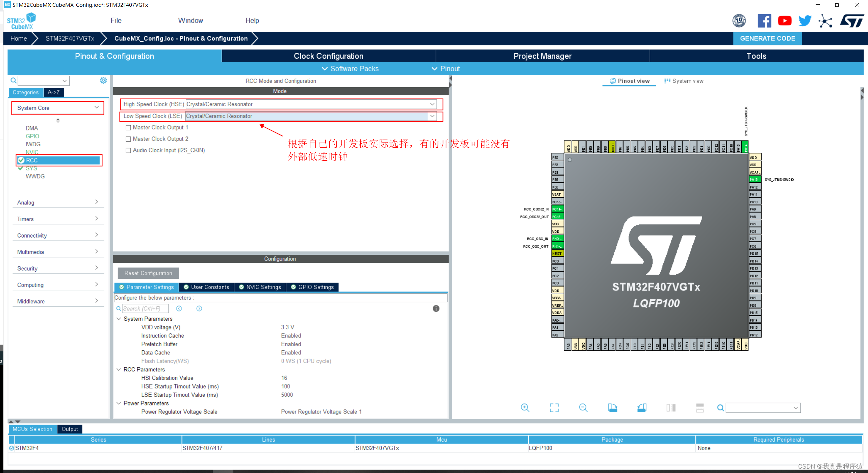Image resolution: width=868 pixels, height=473 pixels.
Task: Open the Window menu
Action: coord(190,21)
